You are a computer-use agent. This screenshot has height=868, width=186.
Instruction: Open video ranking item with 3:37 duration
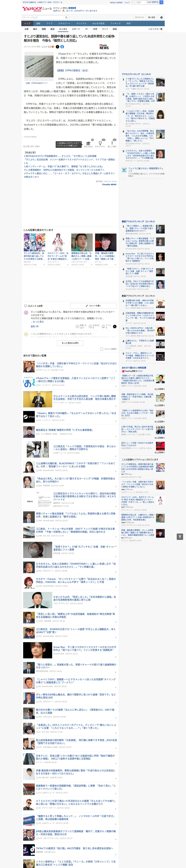[160, 304]
